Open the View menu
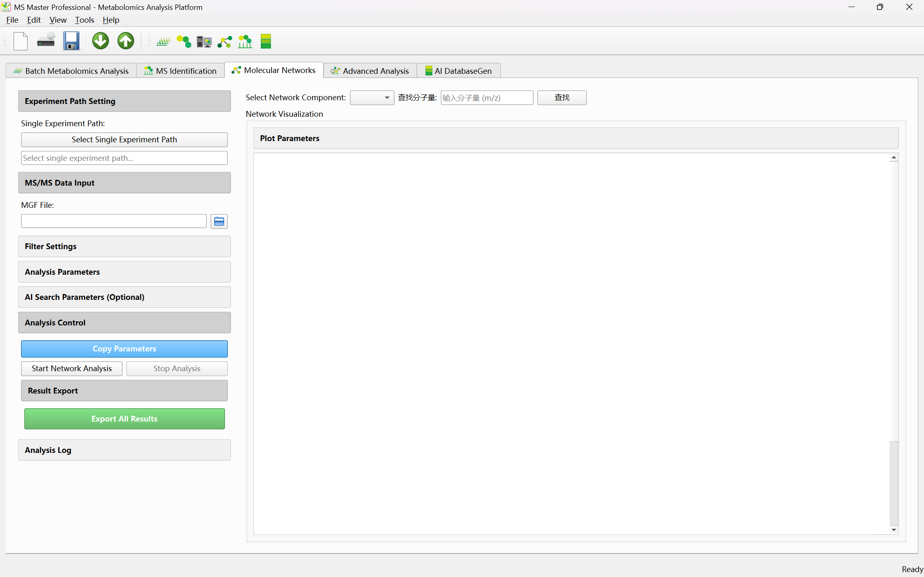924x577 pixels. [x=58, y=20]
